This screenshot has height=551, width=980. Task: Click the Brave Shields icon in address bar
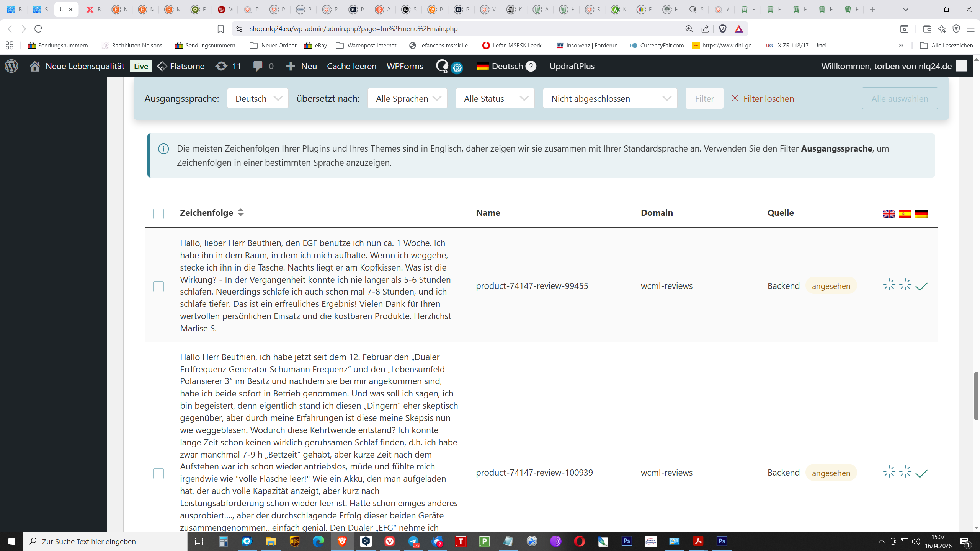pos(722,29)
